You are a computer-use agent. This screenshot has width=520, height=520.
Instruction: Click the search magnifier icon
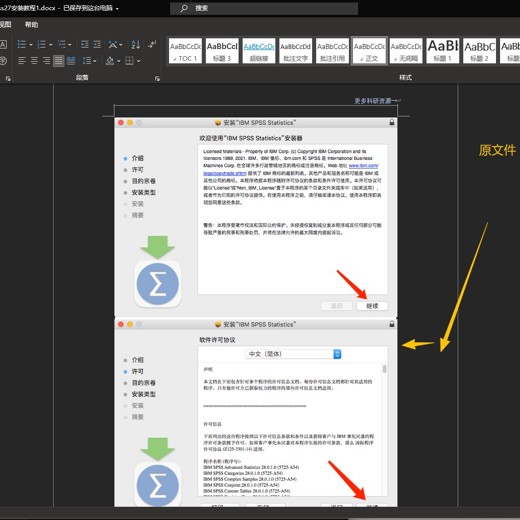click(184, 8)
